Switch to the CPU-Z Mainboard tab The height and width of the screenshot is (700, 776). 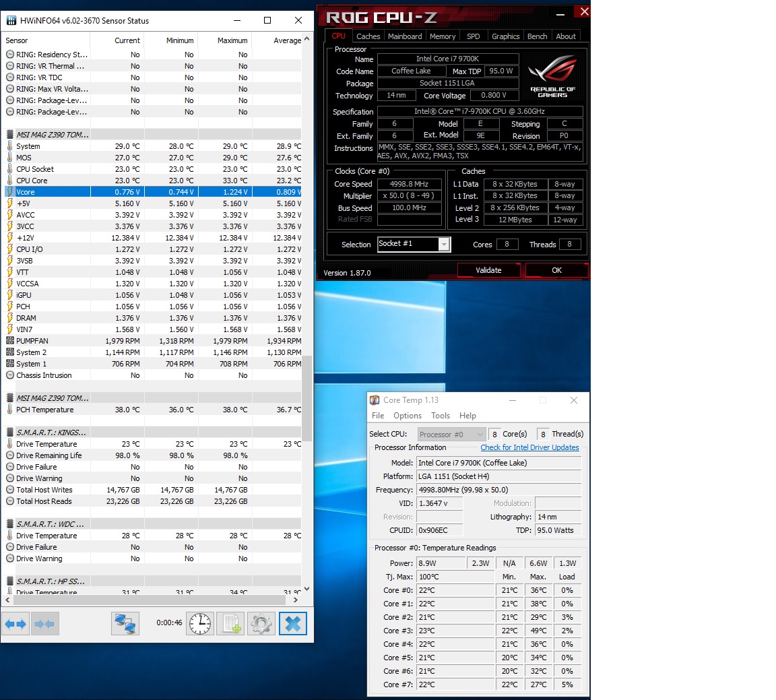click(x=405, y=36)
